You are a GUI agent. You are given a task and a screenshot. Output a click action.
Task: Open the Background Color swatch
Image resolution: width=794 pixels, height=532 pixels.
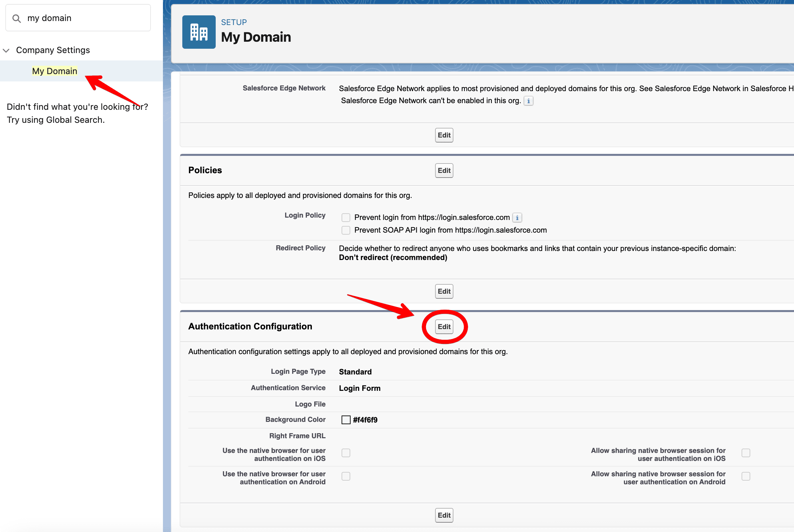(346, 420)
